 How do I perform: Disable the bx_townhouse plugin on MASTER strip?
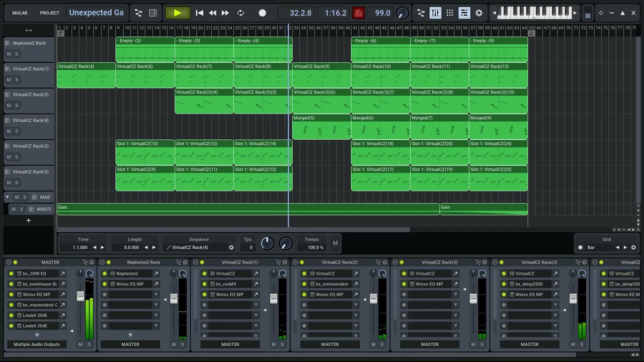[11, 284]
